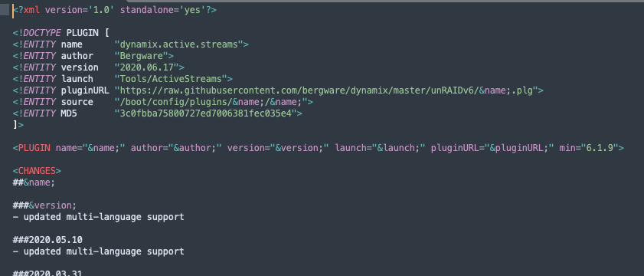Click the "/boot/config/plugins/" source value
The image size is (644, 276).
pos(211,102)
